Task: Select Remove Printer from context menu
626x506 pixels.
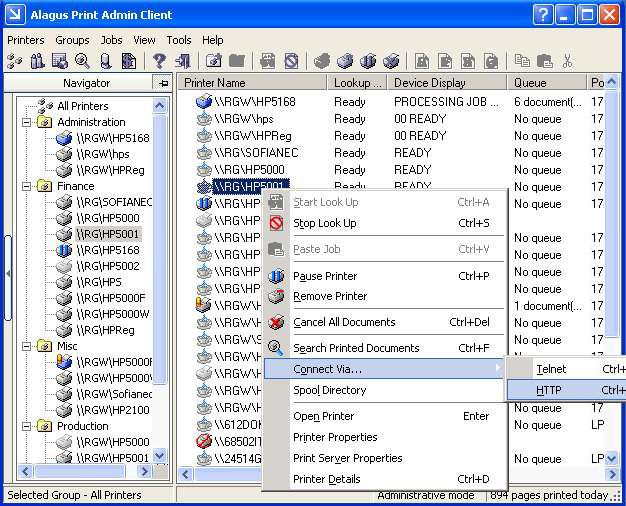Action: coord(383,296)
